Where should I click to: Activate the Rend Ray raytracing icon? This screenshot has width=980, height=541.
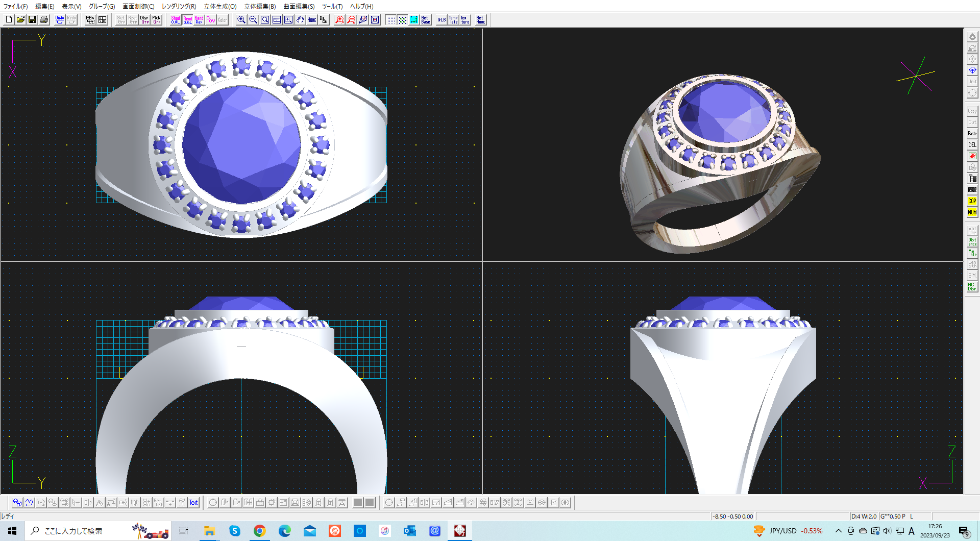point(199,19)
